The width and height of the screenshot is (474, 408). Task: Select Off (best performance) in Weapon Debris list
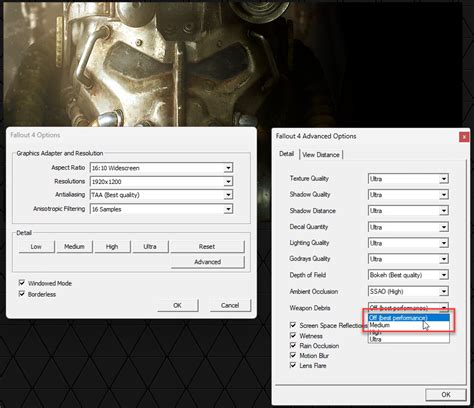[x=409, y=318]
